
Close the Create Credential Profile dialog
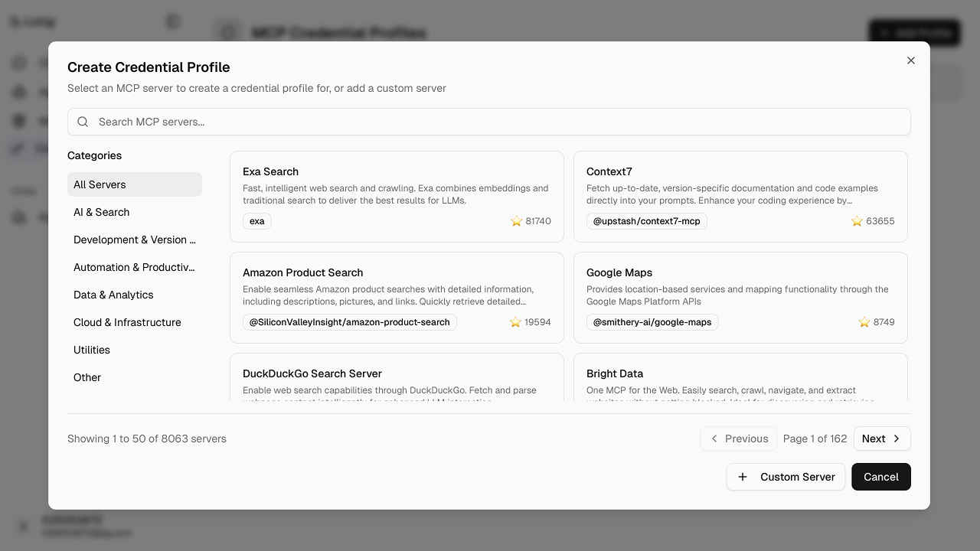(911, 60)
